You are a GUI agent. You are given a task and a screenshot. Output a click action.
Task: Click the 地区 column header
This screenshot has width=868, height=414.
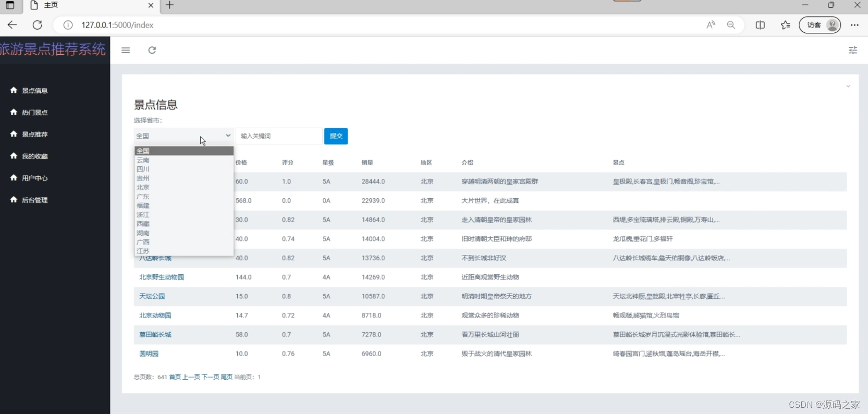pos(426,163)
